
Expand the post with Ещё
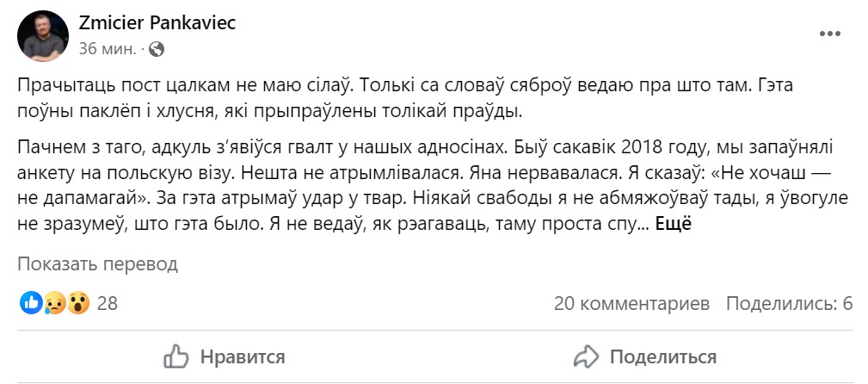coord(673,224)
